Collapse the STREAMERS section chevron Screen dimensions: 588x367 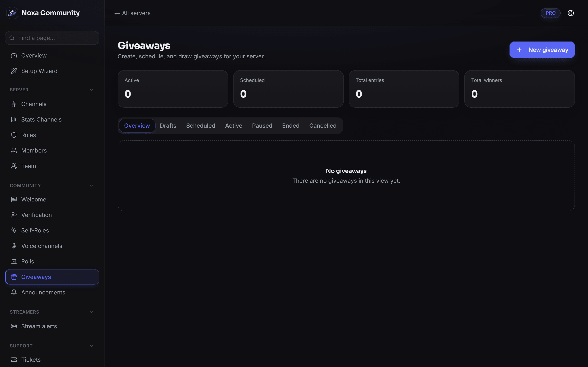(x=92, y=312)
